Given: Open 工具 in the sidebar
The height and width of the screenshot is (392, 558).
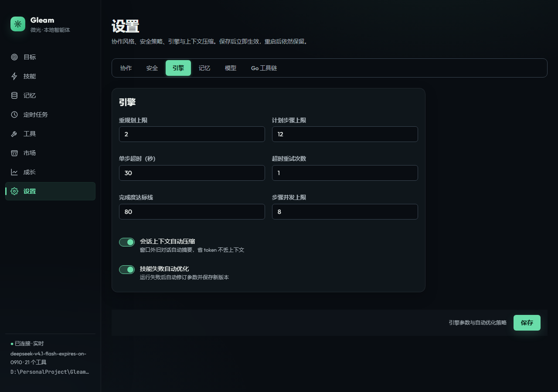Looking at the screenshot, I should 50,134.
